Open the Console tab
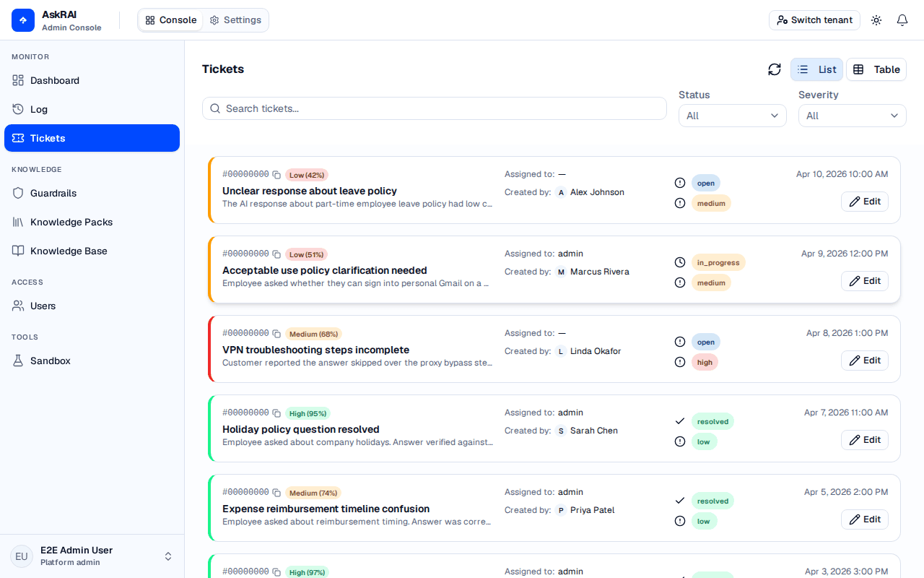This screenshot has width=924, height=578. pyautogui.click(x=171, y=20)
